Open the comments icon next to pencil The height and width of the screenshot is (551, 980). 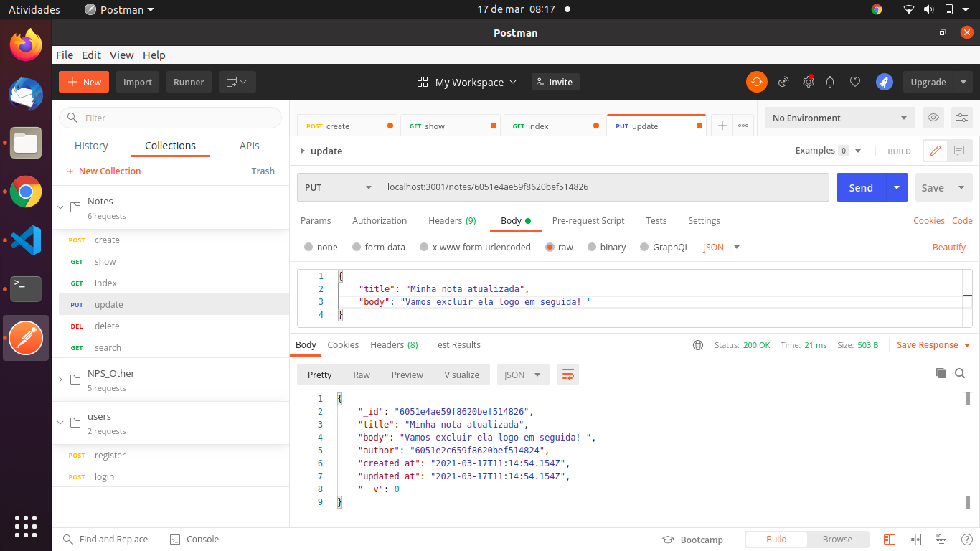point(959,151)
